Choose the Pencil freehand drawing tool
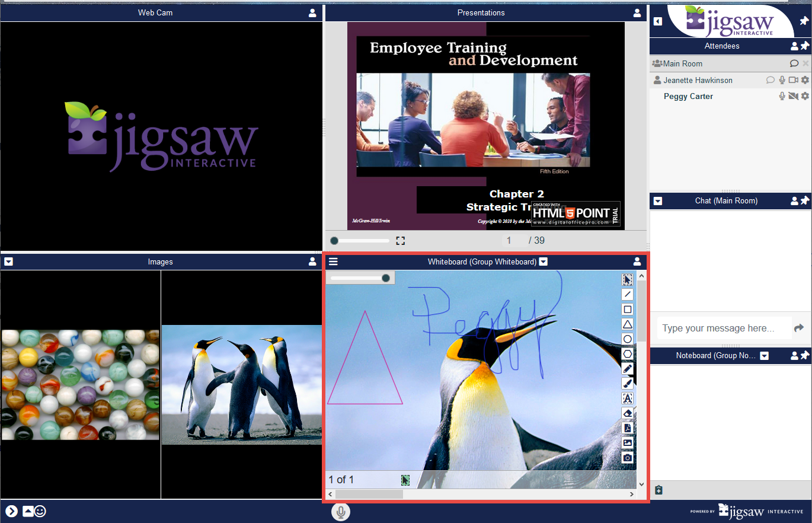812x523 pixels. click(x=627, y=369)
